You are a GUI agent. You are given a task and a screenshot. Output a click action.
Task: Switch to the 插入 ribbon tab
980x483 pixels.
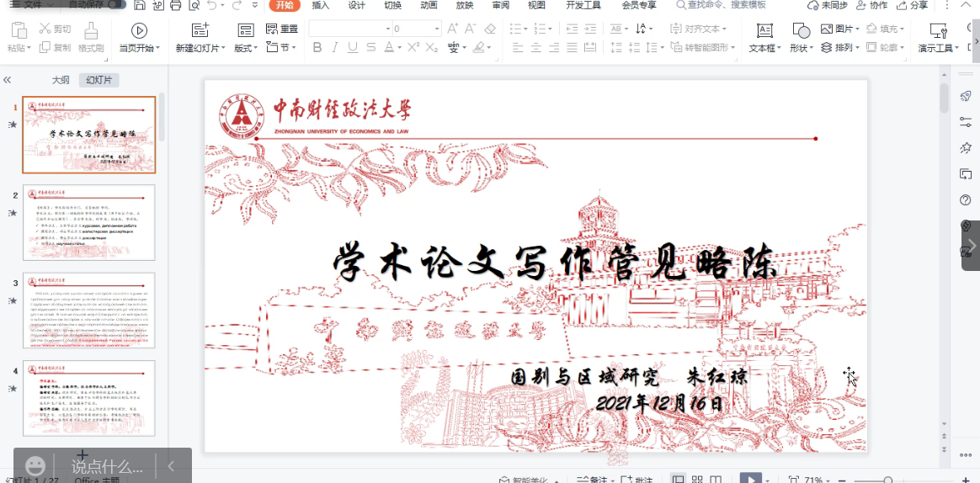321,5
